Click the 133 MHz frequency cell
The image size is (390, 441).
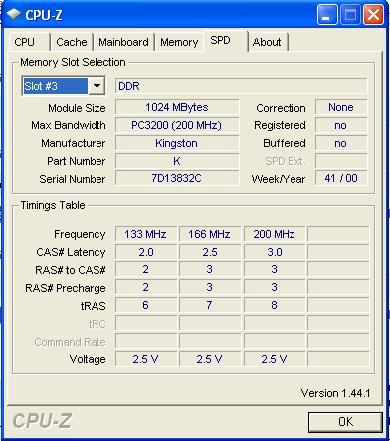pyautogui.click(x=146, y=234)
